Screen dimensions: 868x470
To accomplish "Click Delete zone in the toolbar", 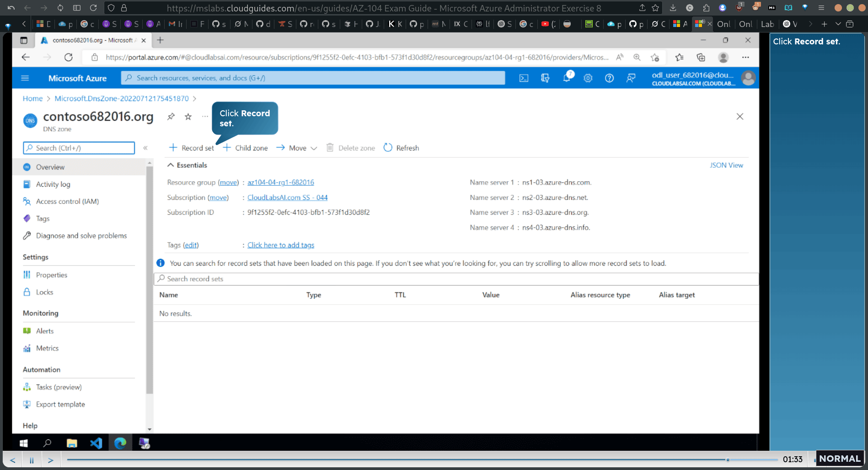I will pos(350,148).
